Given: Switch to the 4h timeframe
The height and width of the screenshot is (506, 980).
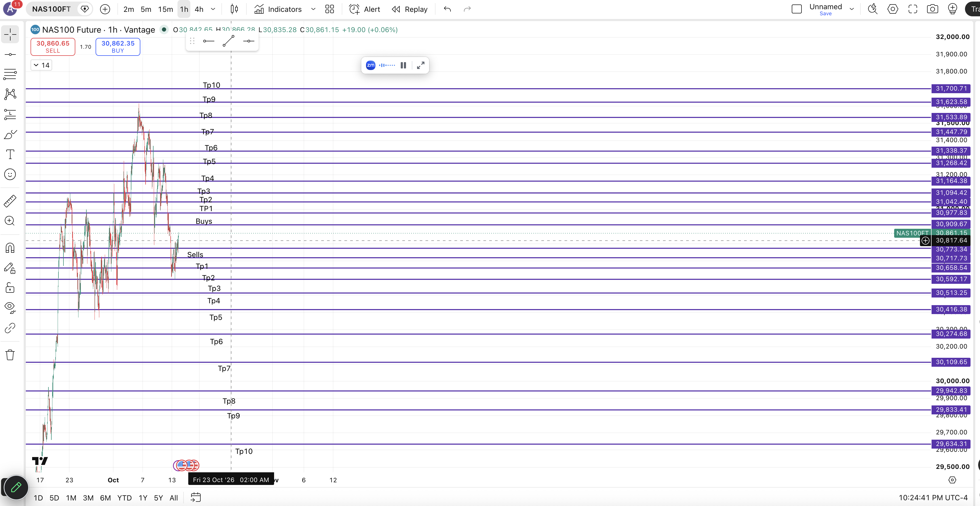Looking at the screenshot, I should click(199, 9).
